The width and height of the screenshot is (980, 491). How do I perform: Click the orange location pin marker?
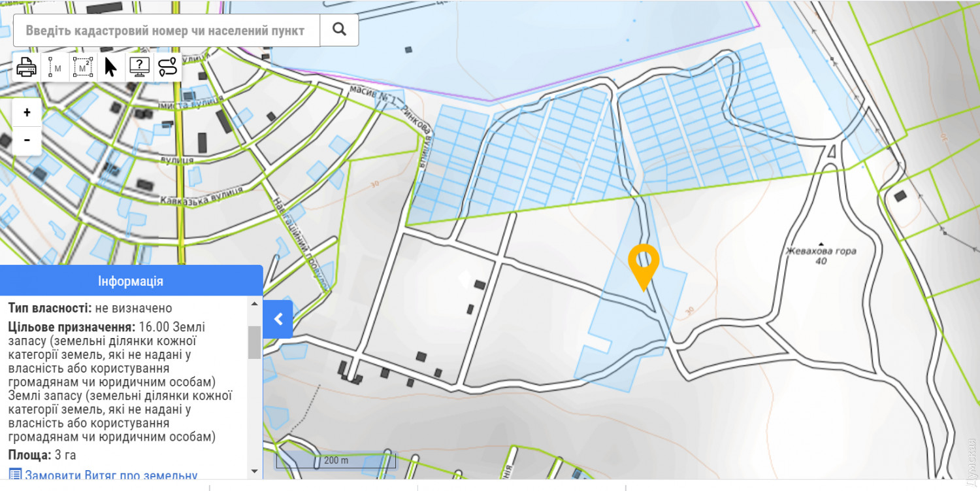644,265
